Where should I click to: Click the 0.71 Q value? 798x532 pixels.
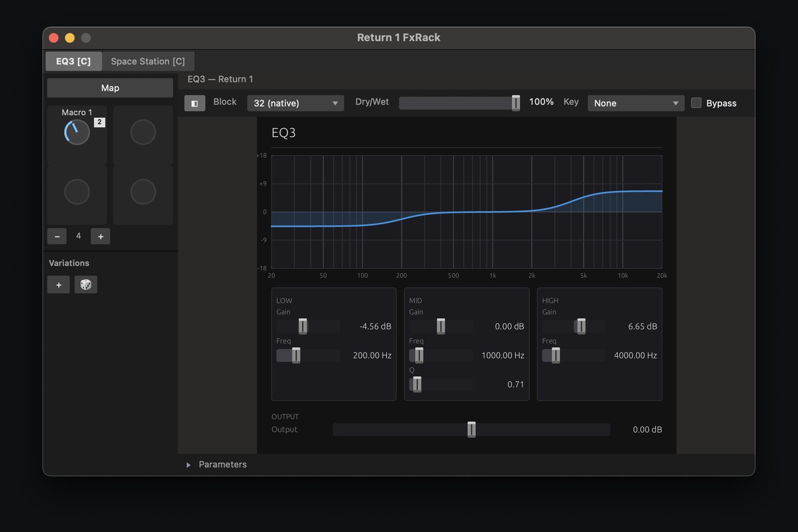[516, 384]
